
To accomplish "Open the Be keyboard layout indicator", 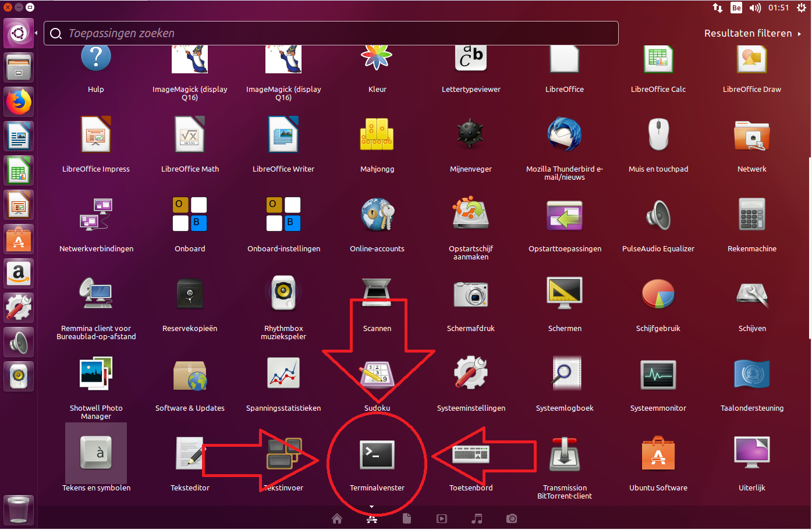I will [x=736, y=8].
